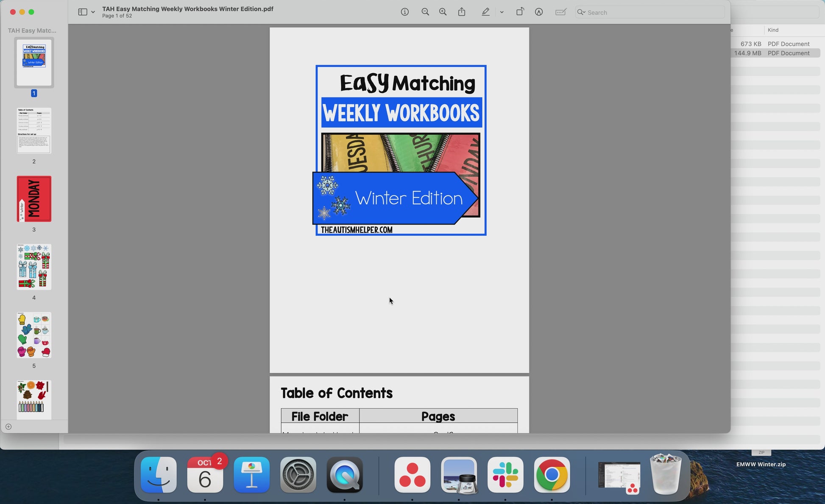Screen dimensions: 825x504
Task: Launch Google Chrome from the Dock
Action: coord(552,475)
